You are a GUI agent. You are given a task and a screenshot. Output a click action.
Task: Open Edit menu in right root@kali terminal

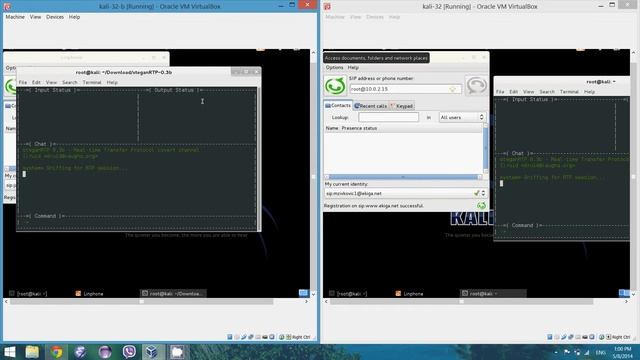[x=513, y=92]
